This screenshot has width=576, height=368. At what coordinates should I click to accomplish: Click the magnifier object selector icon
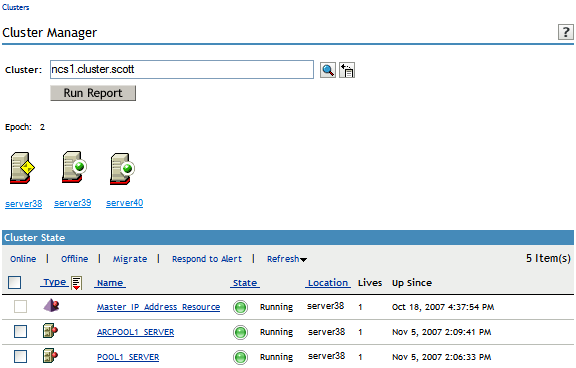(328, 70)
